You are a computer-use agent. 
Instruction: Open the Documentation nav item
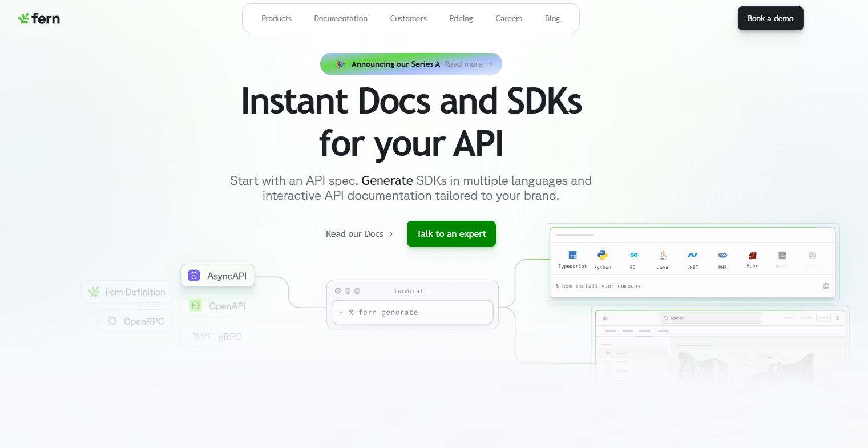(x=341, y=18)
